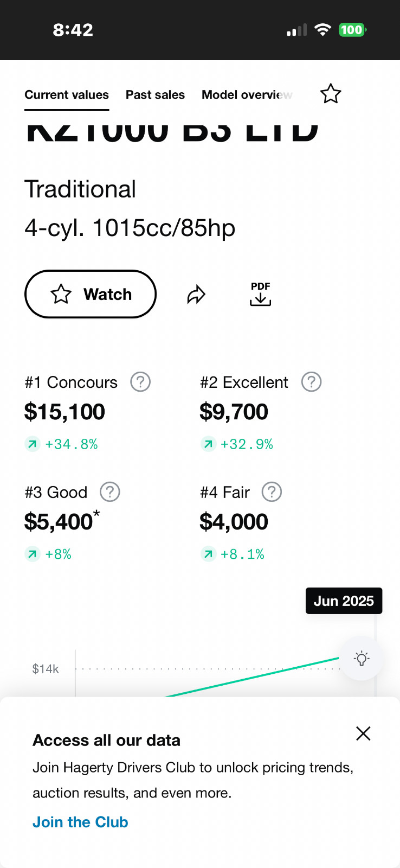Tap the $9,700 Excellent value
This screenshot has width=400, height=868.
(234, 412)
